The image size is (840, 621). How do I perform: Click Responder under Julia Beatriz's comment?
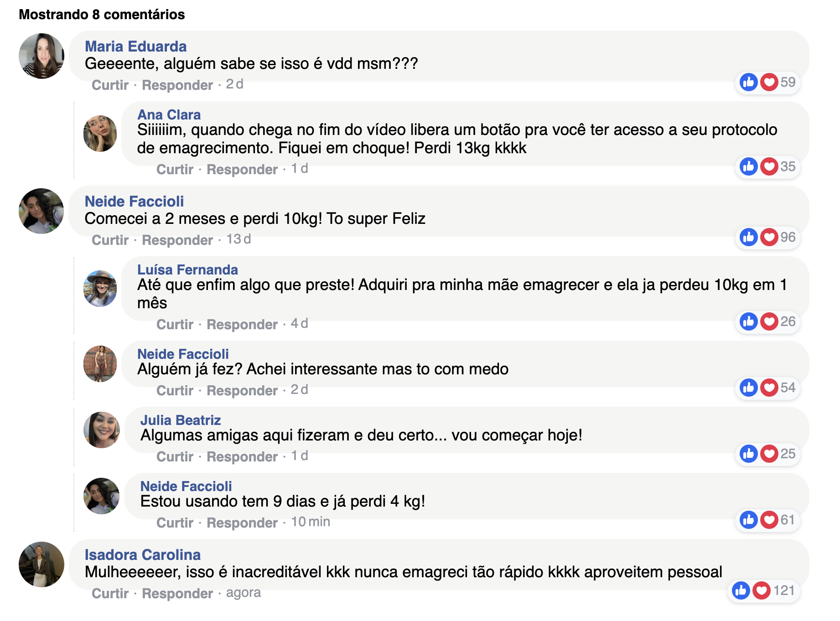pyautogui.click(x=242, y=457)
